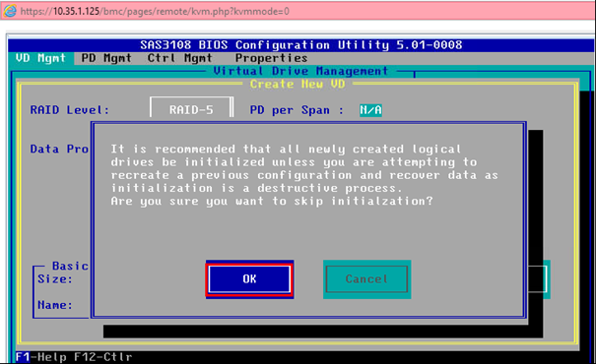This screenshot has width=596, height=364.
Task: Click the Virtual Drive Management heading
Action: point(300,71)
